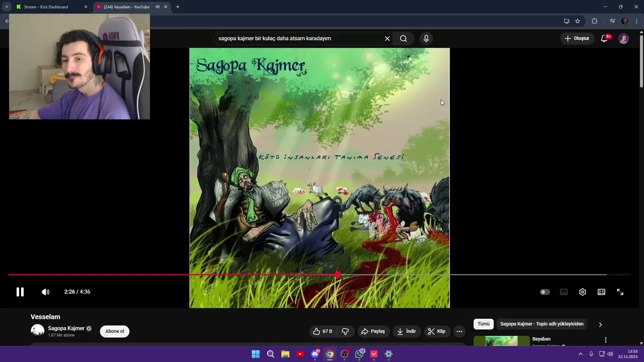The image size is (644, 362).
Task: Select Sagopa Kajmer - Topic uploader chip
Action: pos(542,324)
